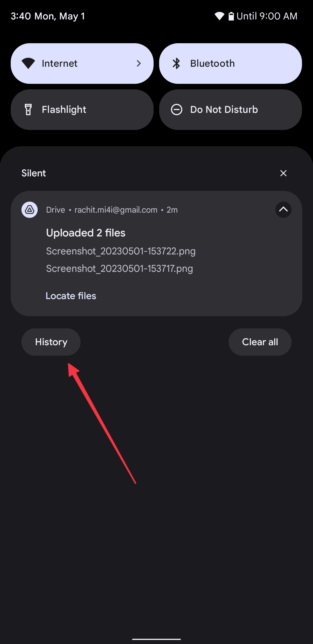Tap the clock showing Mon, May 1
This screenshot has height=644, width=313.
[x=48, y=16]
